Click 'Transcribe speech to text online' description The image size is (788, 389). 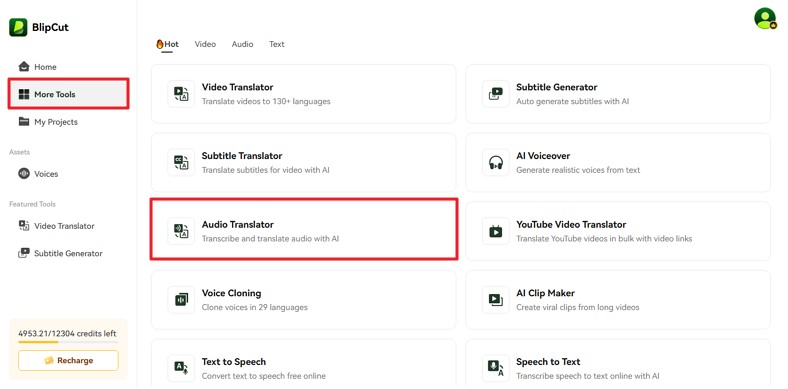pos(587,376)
